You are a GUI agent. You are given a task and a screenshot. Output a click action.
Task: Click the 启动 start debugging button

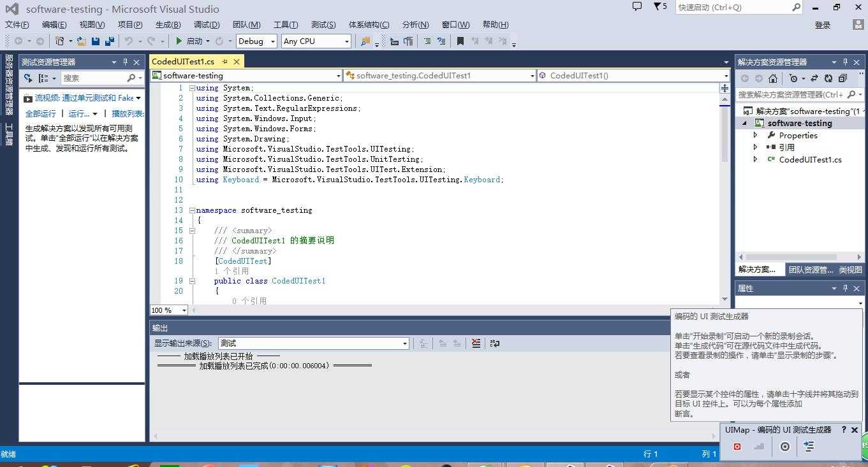pos(190,41)
